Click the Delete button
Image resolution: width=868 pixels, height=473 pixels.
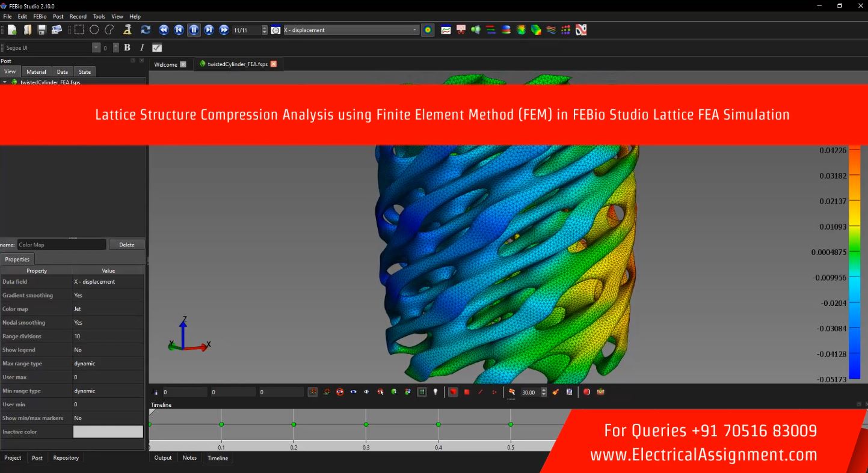pyautogui.click(x=127, y=245)
